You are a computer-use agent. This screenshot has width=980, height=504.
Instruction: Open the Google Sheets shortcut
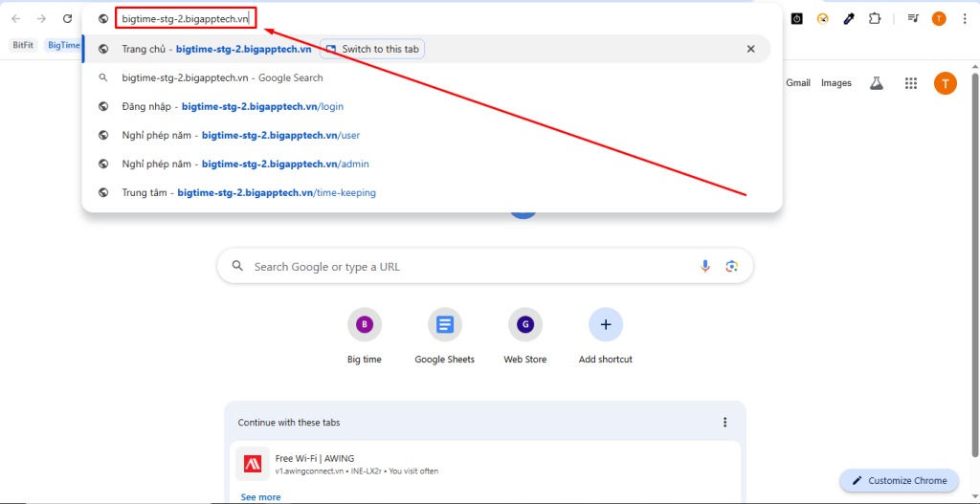(444, 336)
